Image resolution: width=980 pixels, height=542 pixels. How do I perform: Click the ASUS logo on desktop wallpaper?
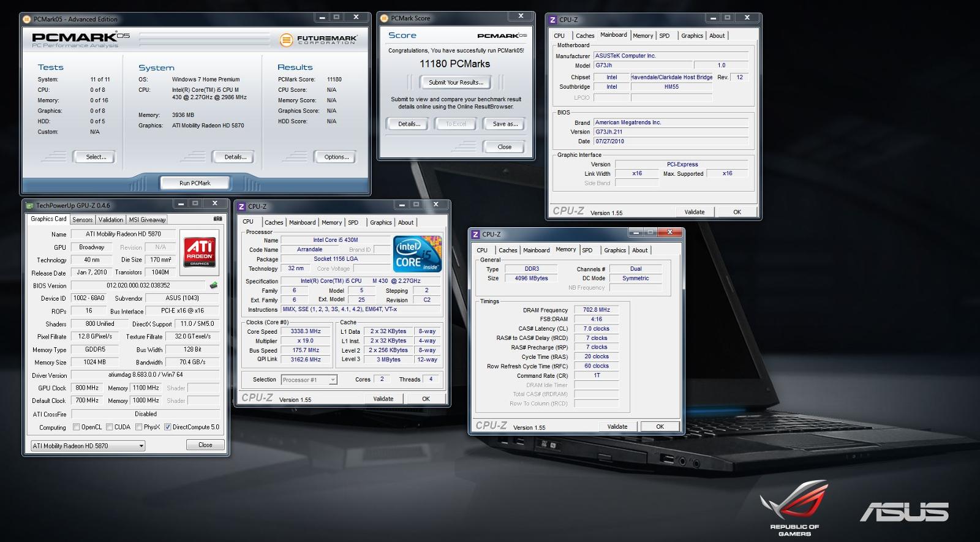click(904, 512)
